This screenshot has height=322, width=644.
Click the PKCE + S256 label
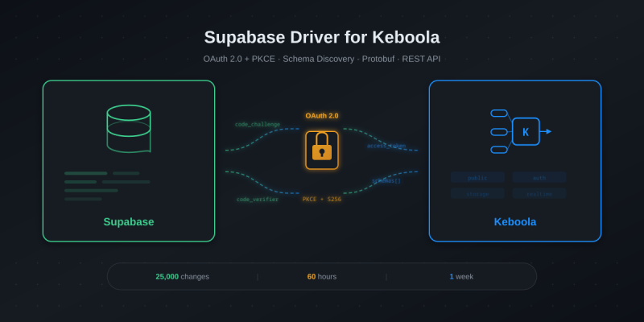322,200
